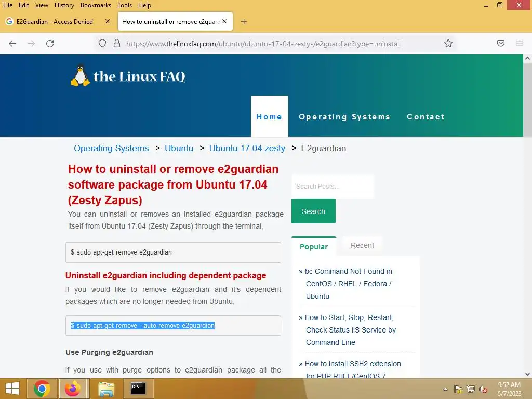The image size is (532, 399).
Task: Switch to the Recent tab in sidebar
Action: [362, 245]
